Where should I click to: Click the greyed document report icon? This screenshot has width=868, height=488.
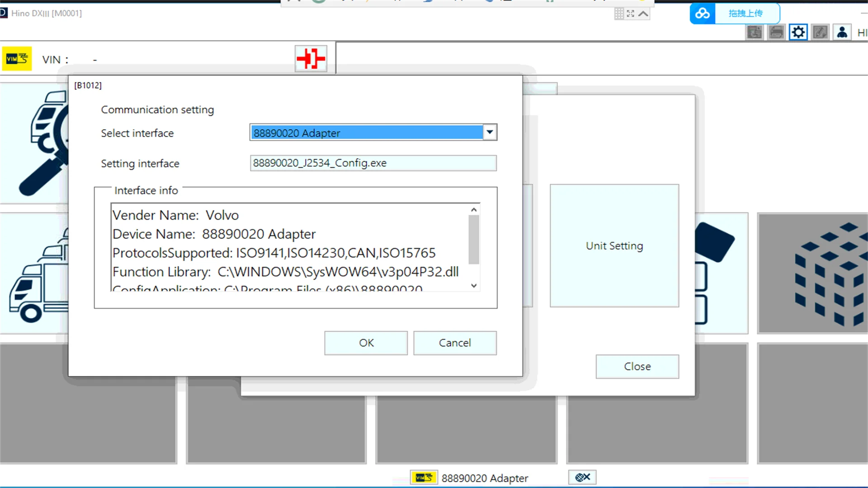click(755, 32)
